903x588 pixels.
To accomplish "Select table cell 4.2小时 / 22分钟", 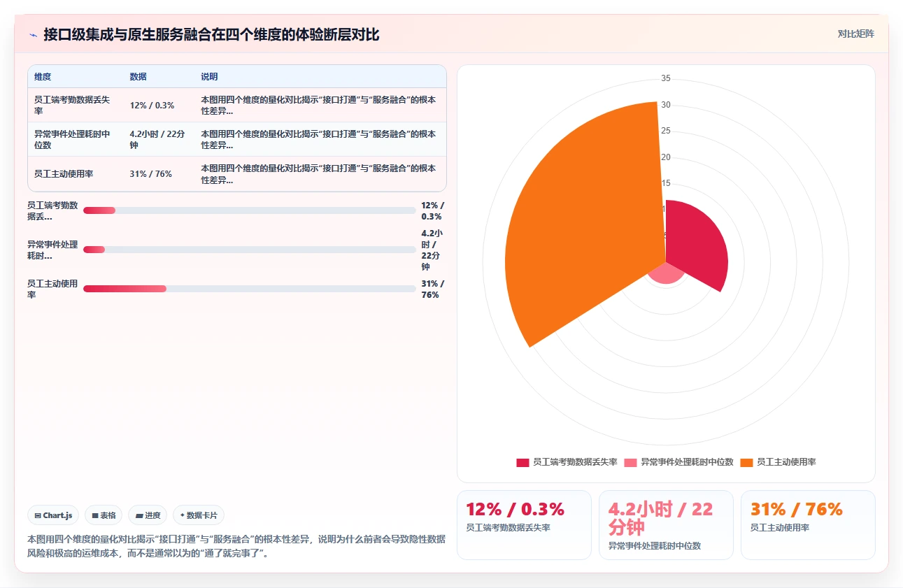I will 157,140.
